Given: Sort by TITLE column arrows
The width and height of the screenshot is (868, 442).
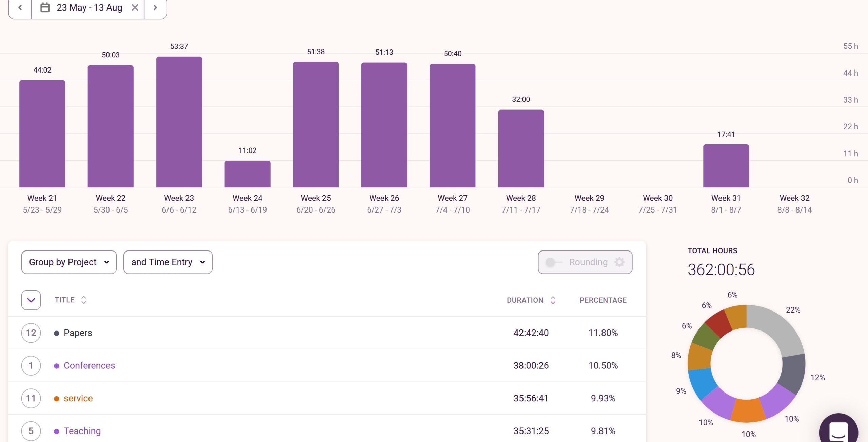Looking at the screenshot, I should (x=84, y=300).
